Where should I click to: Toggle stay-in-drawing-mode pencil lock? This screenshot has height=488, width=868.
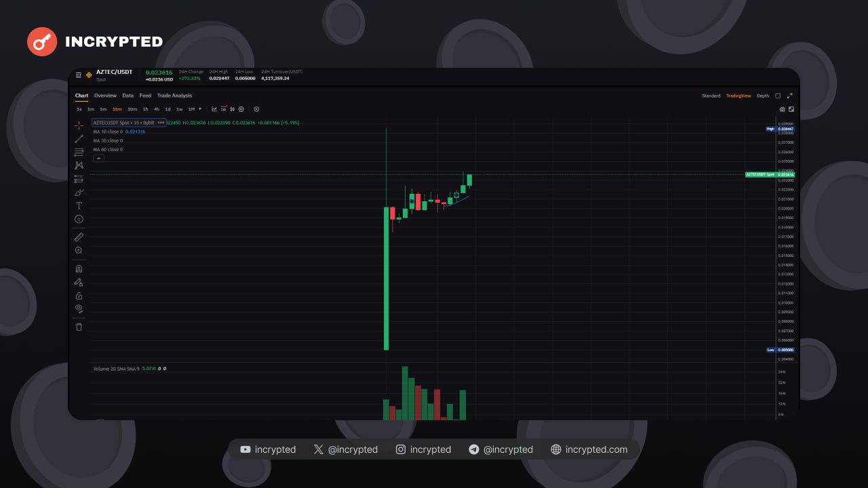[79, 282]
